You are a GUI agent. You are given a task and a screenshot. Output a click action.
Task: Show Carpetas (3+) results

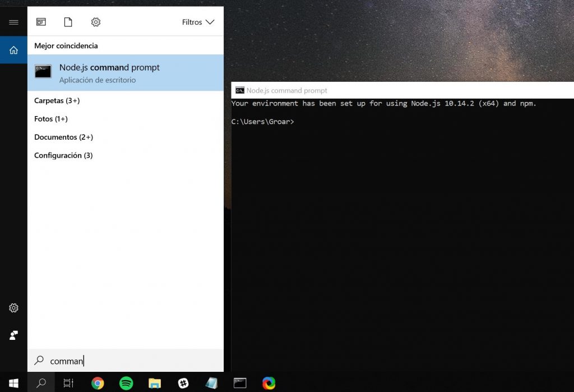[x=57, y=100]
